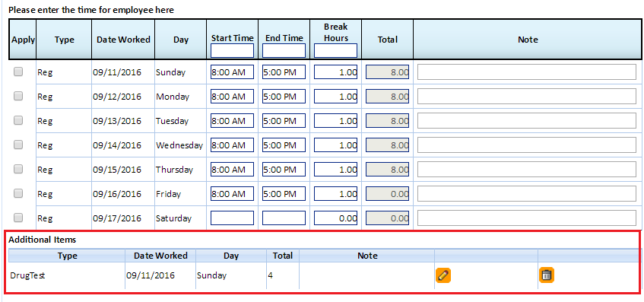644x302 pixels.
Task: Click Tuesday's End Time field
Action: pos(284,120)
